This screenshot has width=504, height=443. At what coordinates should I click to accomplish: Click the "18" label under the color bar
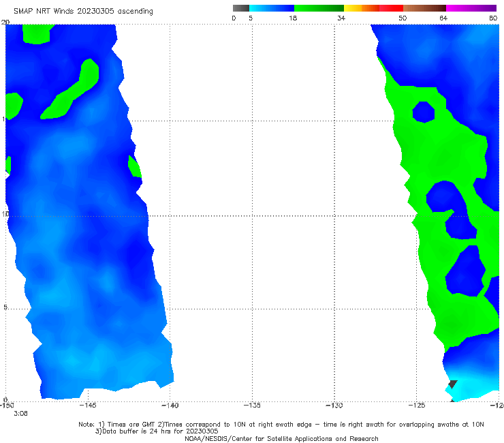point(293,18)
